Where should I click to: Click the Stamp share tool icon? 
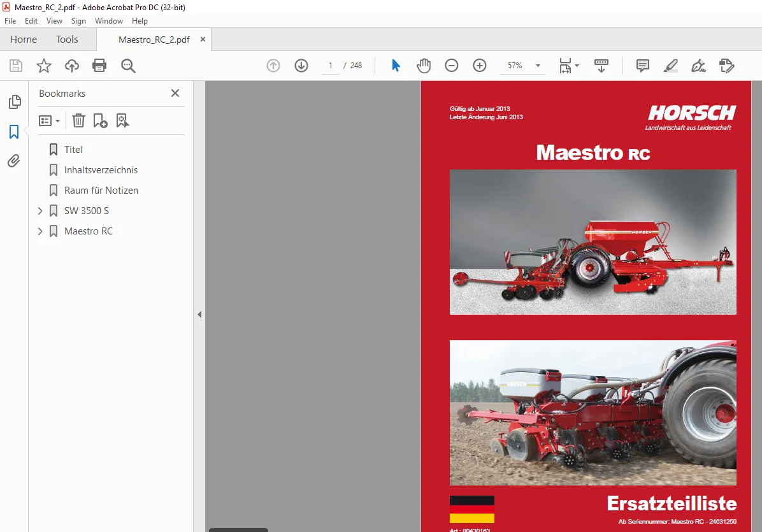coord(726,66)
